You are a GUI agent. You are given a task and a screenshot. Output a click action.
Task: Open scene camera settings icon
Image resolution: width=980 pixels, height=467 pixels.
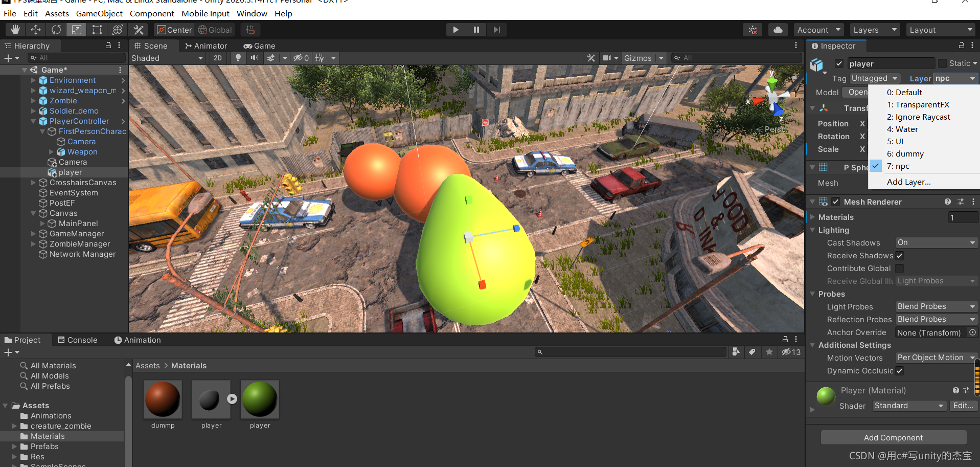(607, 58)
